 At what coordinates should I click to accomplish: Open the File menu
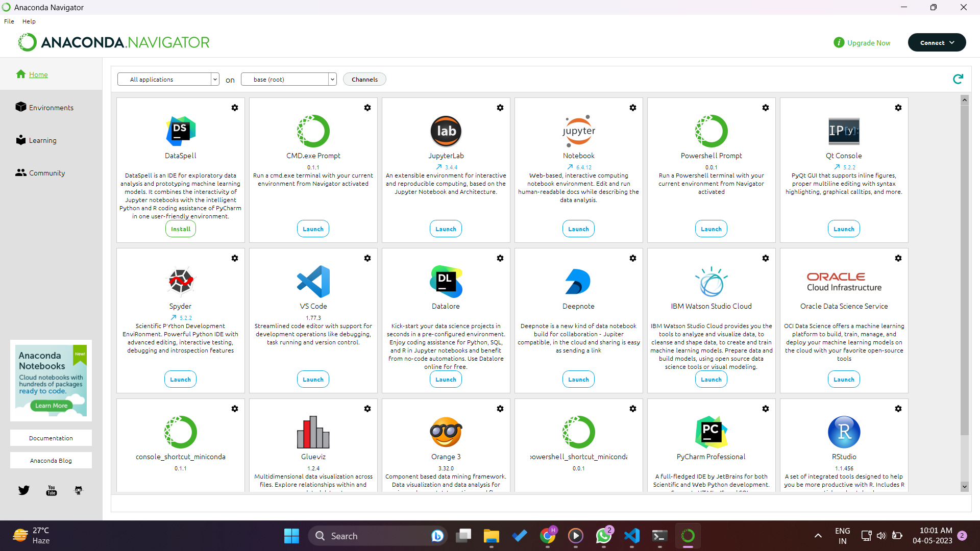click(x=9, y=21)
